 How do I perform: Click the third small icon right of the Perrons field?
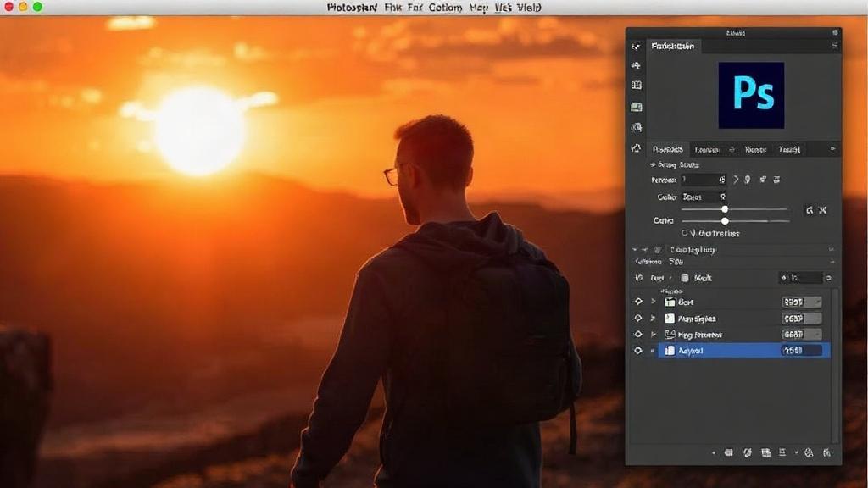763,180
